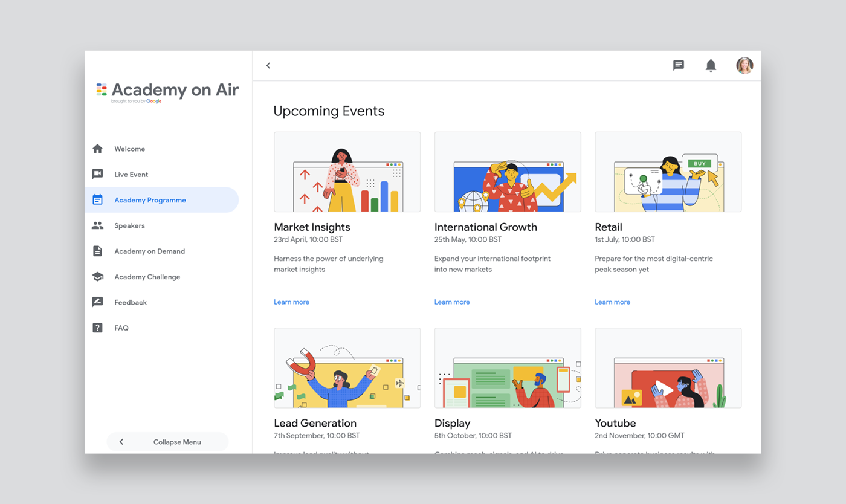The image size is (846, 504).
Task: Click Learn more under International Growth
Action: pyautogui.click(x=452, y=302)
